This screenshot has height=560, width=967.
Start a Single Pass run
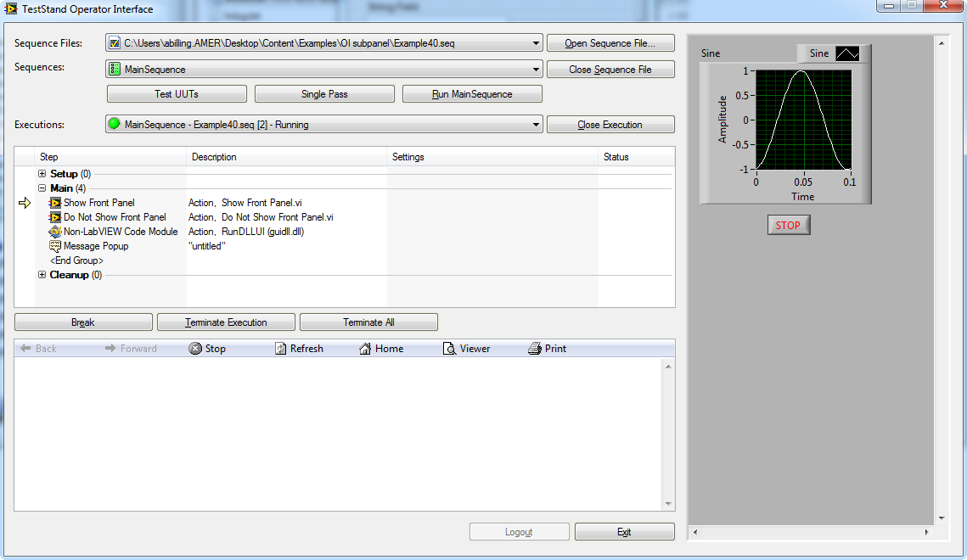point(323,93)
